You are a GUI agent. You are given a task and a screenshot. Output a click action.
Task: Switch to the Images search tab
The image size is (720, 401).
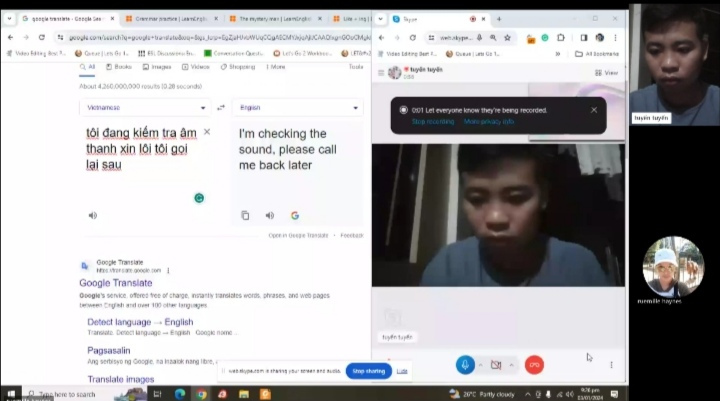[155, 67]
